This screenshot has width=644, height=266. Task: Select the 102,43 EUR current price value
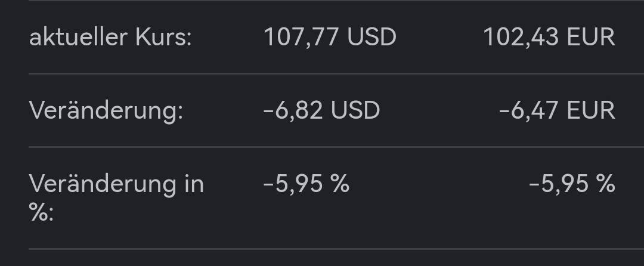tap(549, 38)
